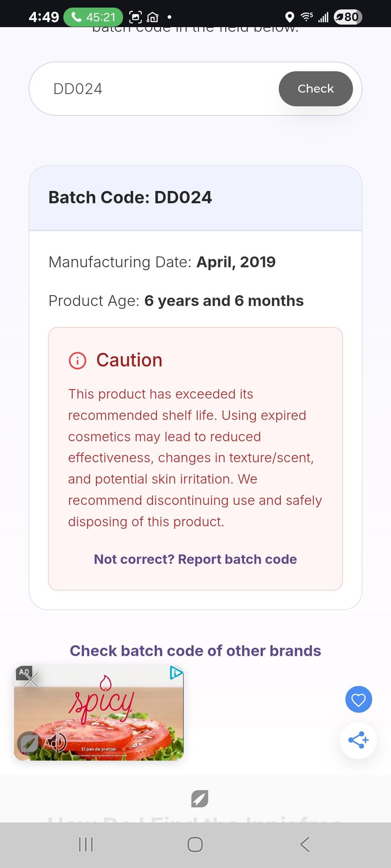The width and height of the screenshot is (391, 868).
Task: Open Check batch code of other brands
Action: pyautogui.click(x=195, y=651)
